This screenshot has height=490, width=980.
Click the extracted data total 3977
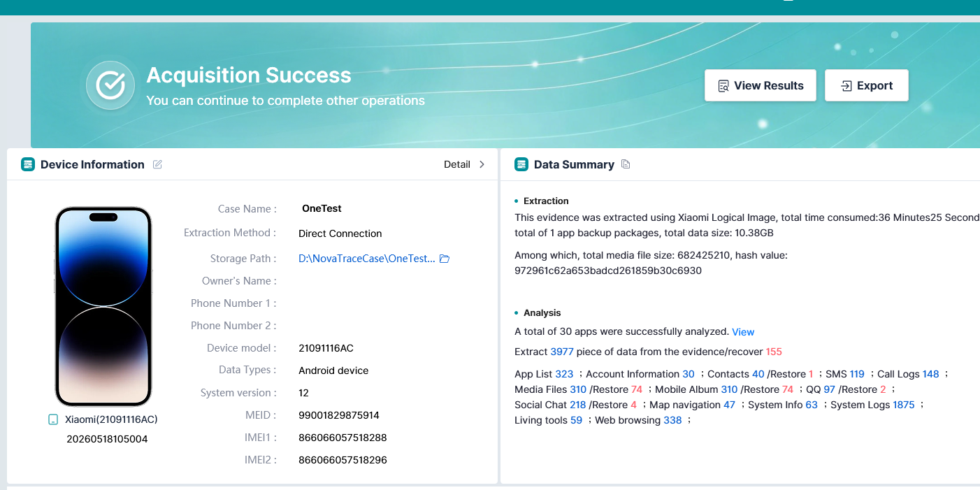coord(562,352)
